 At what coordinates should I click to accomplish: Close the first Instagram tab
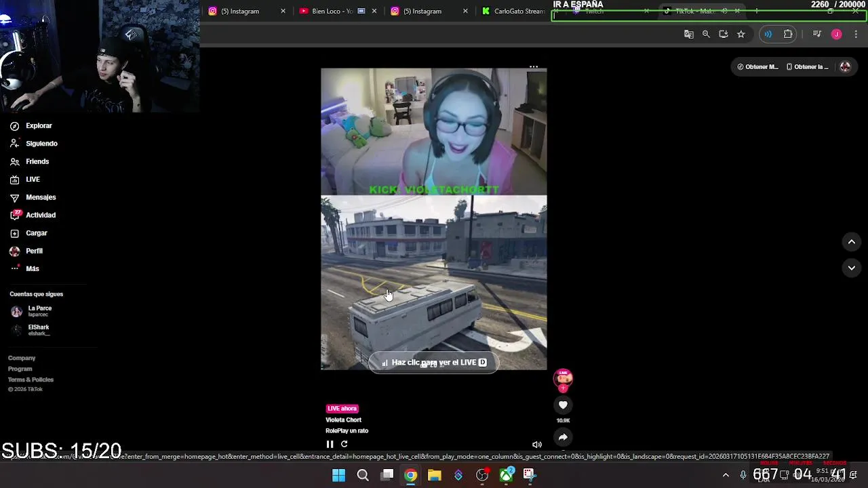point(283,11)
